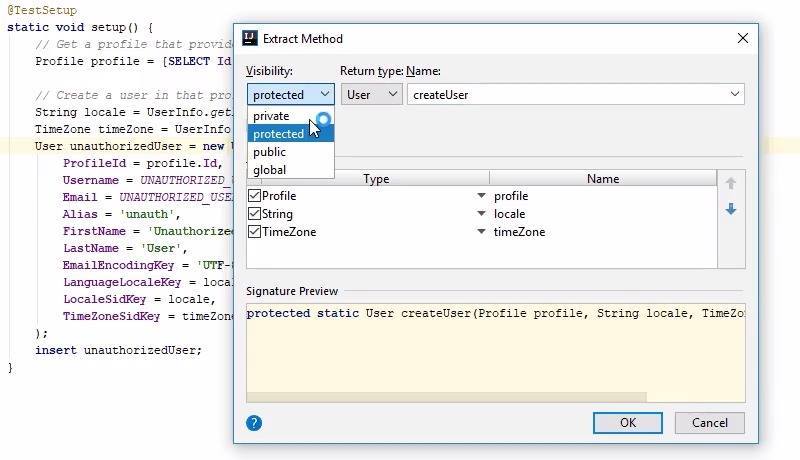Click the help question mark icon
The width and height of the screenshot is (800, 460).
(254, 423)
